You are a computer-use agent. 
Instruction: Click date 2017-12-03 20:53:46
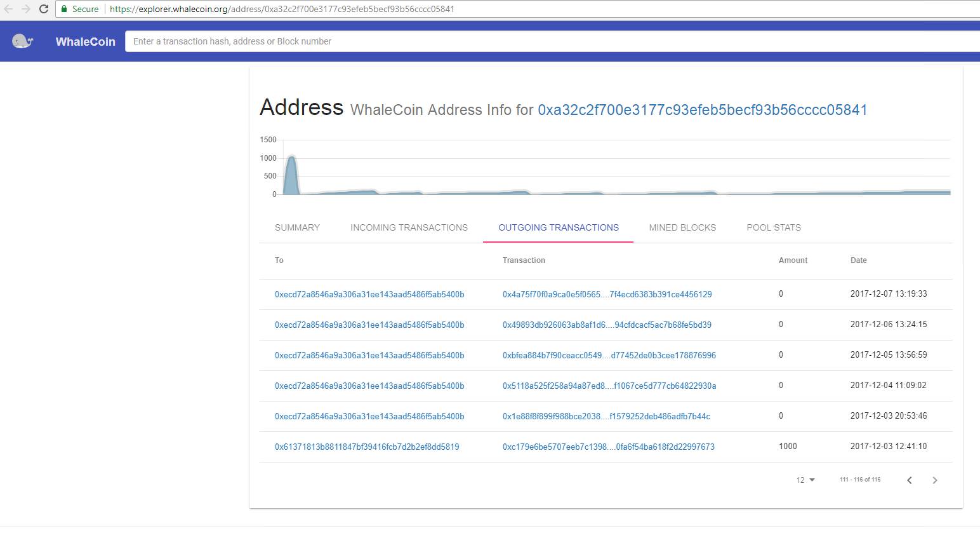tap(889, 416)
